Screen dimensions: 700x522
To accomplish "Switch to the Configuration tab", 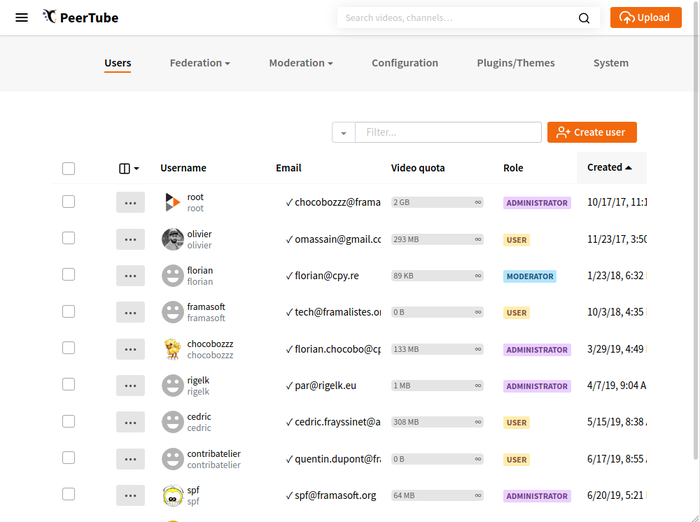I will click(405, 63).
